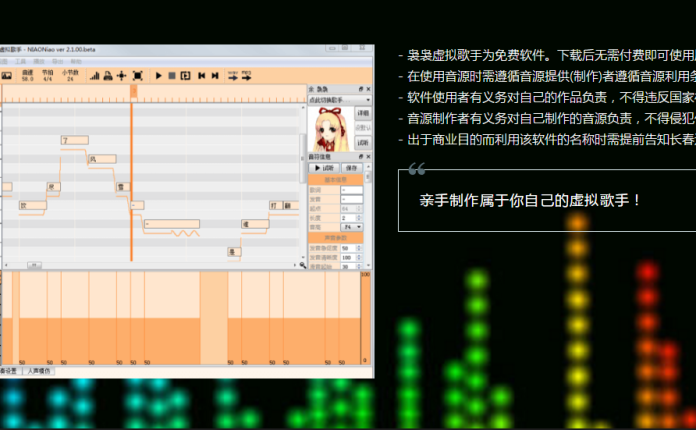The image size is (696, 430).
Task: Click the fit-to-frame square icon in toolbar
Action: pos(138,76)
